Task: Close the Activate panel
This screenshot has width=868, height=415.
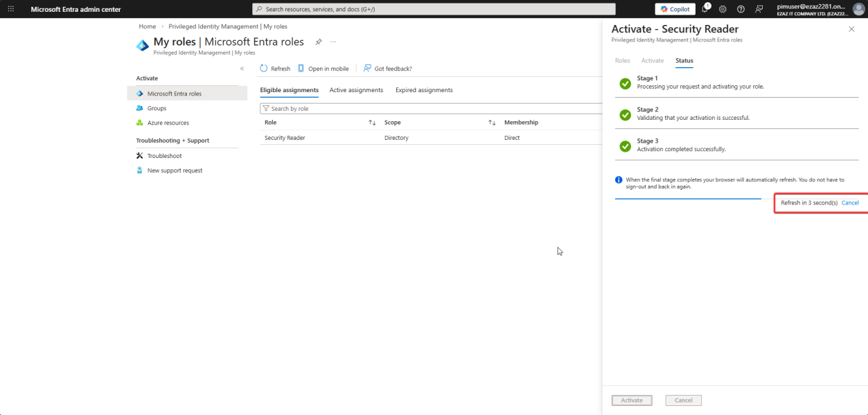Action: pyautogui.click(x=851, y=29)
